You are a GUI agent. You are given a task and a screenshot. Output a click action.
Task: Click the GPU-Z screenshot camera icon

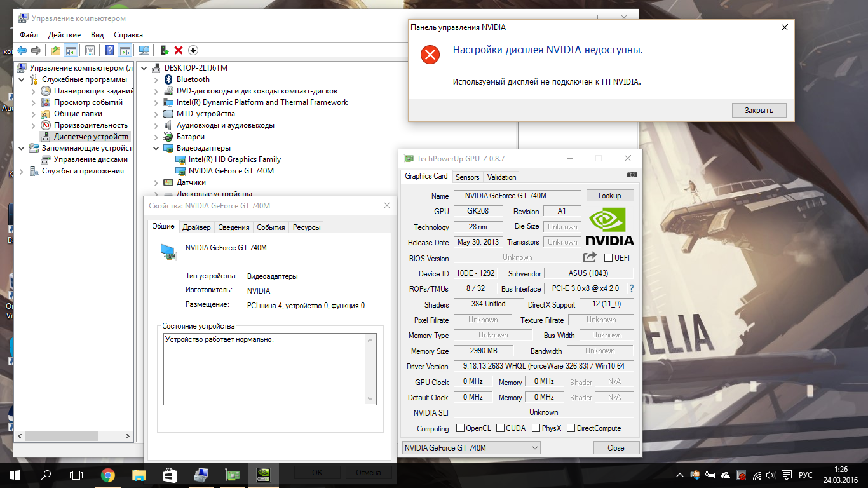coord(632,175)
